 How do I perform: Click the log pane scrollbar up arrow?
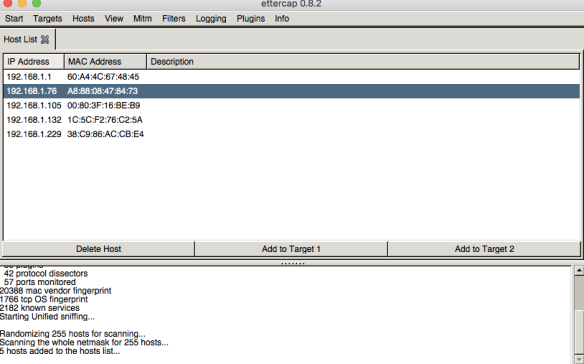[579, 270]
